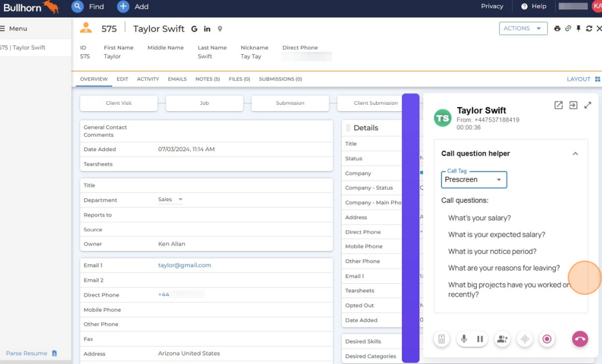
Task: Click question "What is your notice period?"
Action: (492, 252)
